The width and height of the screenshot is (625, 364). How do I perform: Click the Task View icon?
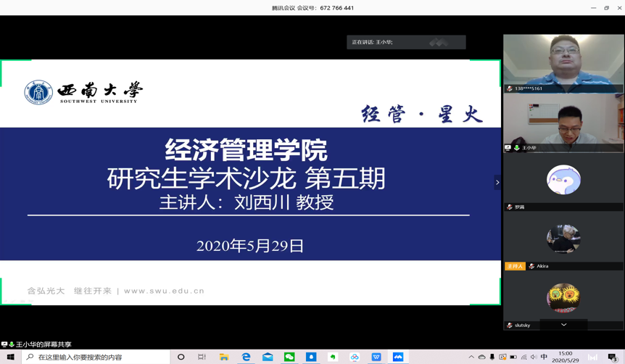[202, 357]
